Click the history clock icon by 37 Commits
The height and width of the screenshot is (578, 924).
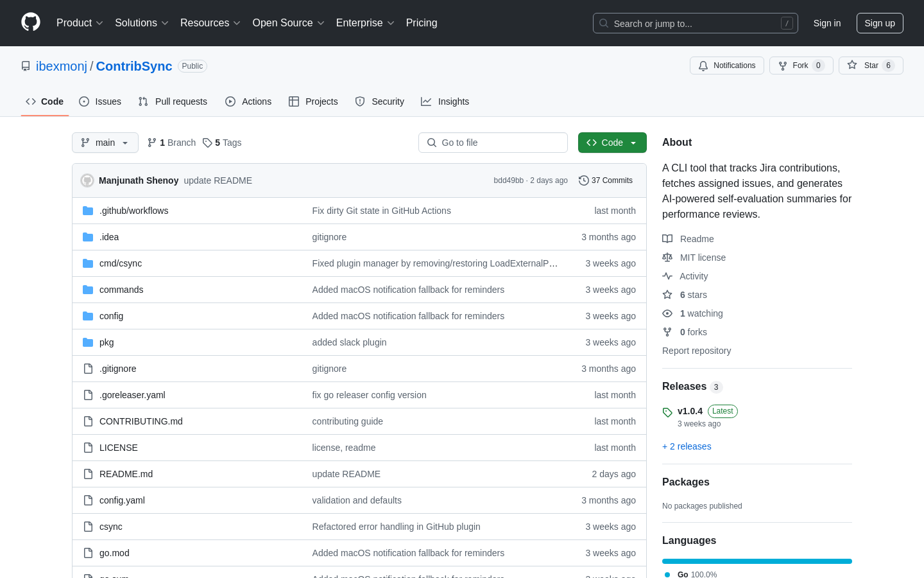pyautogui.click(x=584, y=180)
